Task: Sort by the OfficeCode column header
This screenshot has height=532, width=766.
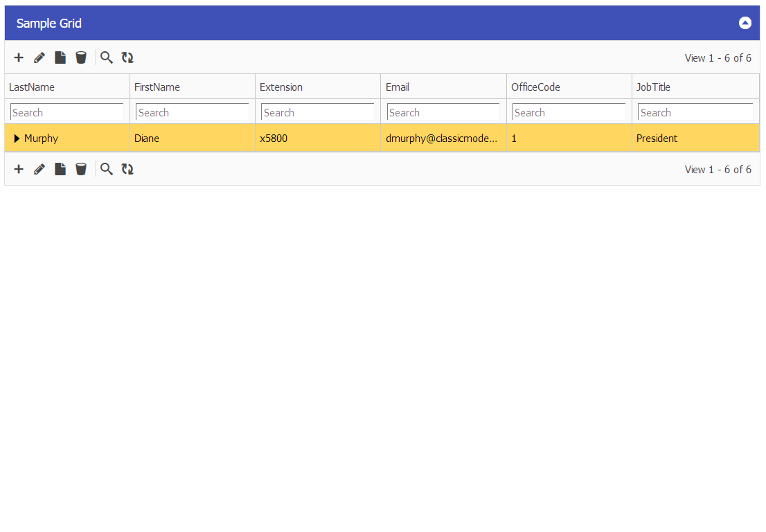Action: [x=535, y=87]
